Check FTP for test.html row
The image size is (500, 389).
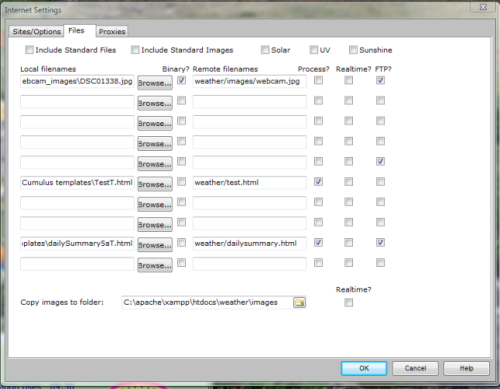pos(380,182)
